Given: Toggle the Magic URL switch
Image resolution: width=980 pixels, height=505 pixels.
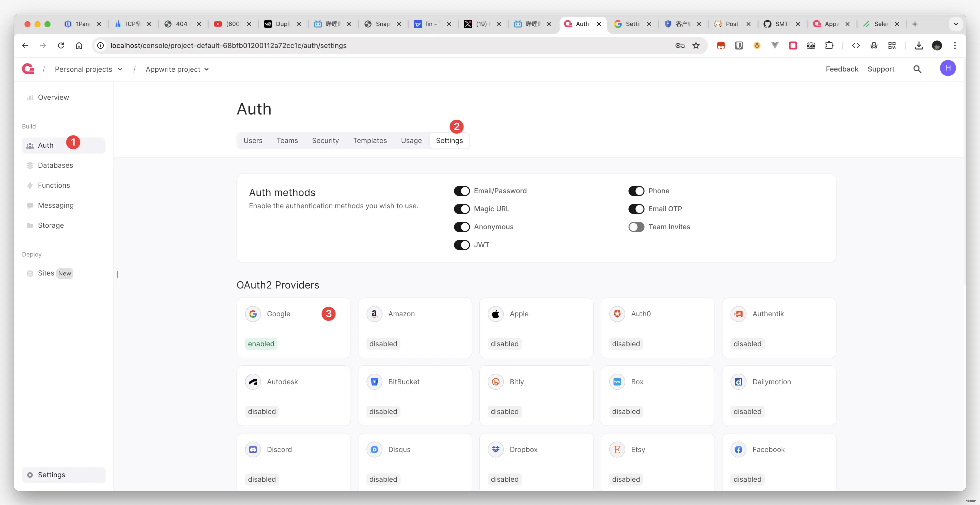Looking at the screenshot, I should [x=462, y=209].
